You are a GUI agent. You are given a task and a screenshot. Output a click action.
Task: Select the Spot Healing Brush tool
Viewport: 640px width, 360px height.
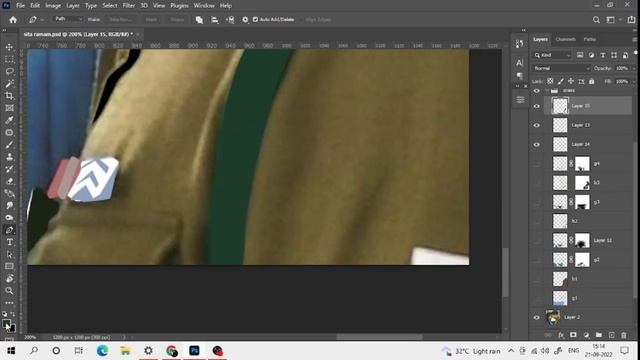pos(9,133)
